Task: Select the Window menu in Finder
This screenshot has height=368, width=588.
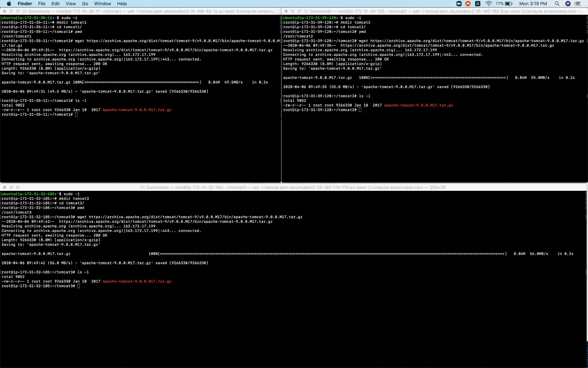Action: [x=103, y=4]
